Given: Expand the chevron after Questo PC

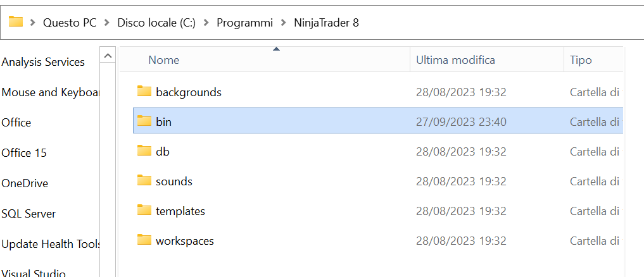Looking at the screenshot, I should click(107, 23).
